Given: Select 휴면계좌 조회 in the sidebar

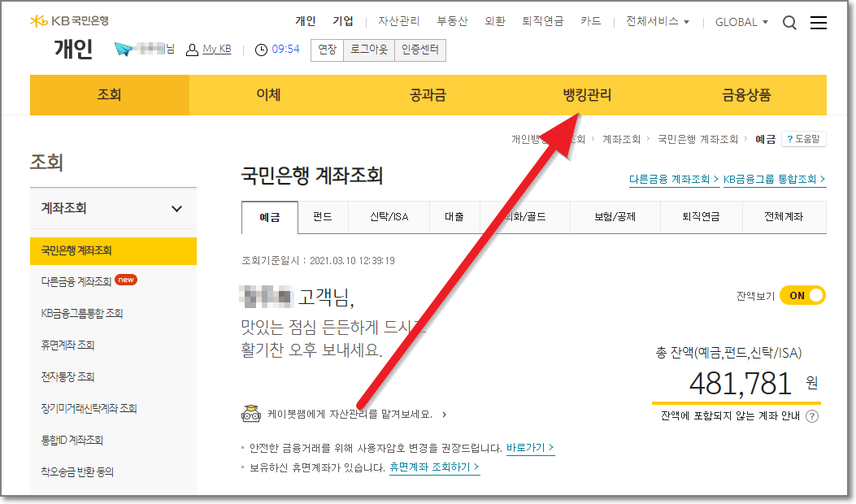Looking at the screenshot, I should (x=67, y=345).
